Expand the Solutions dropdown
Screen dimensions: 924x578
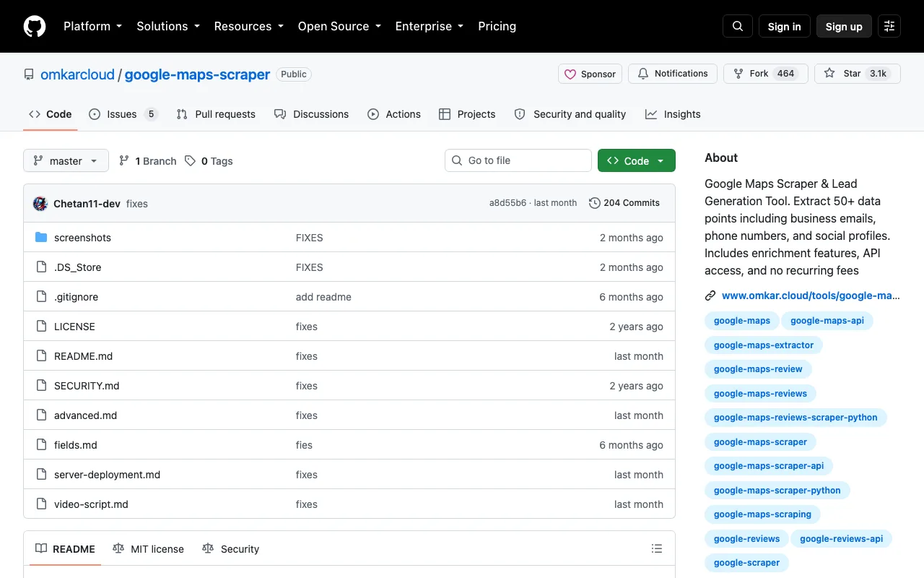point(168,26)
